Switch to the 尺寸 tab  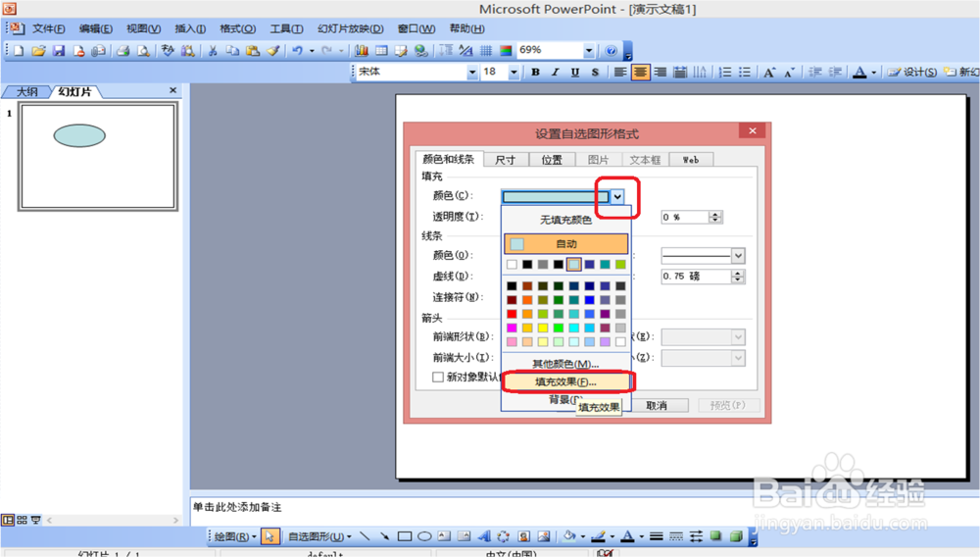[x=505, y=160]
